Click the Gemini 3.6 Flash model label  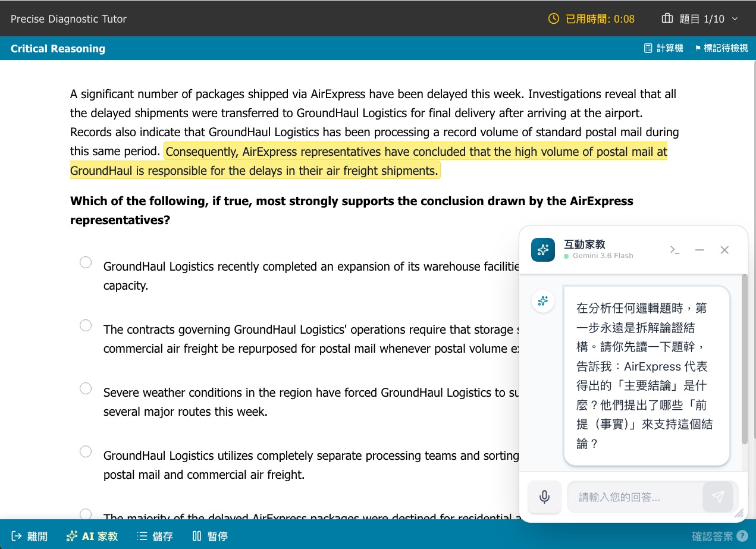pos(603,256)
